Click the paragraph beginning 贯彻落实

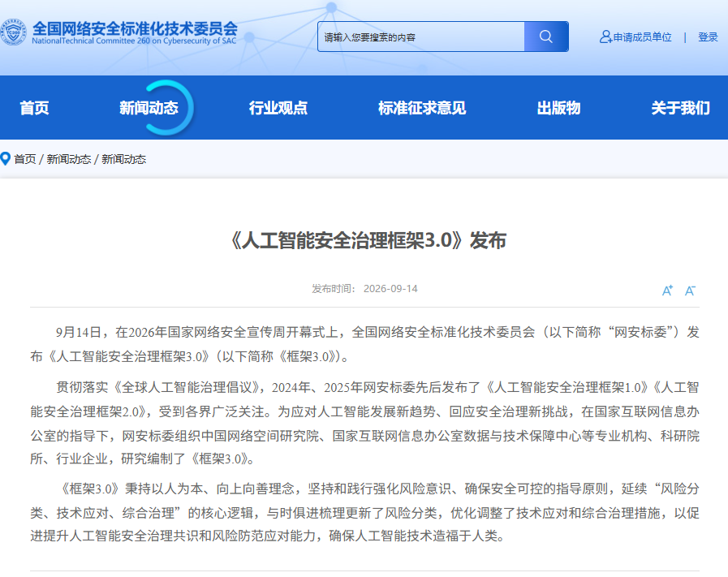(x=364, y=423)
